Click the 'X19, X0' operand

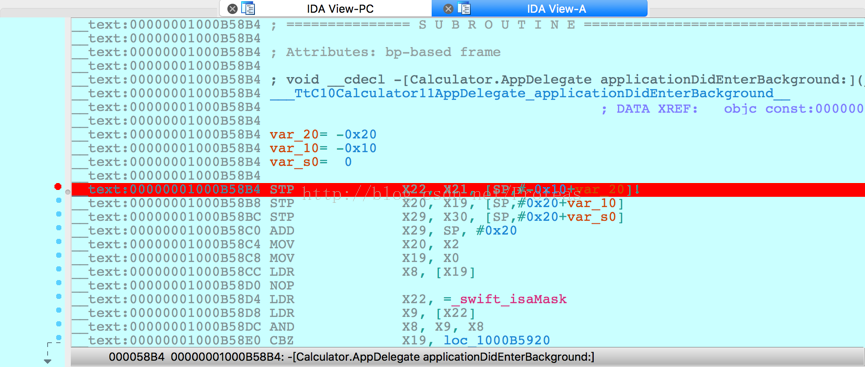430,258
